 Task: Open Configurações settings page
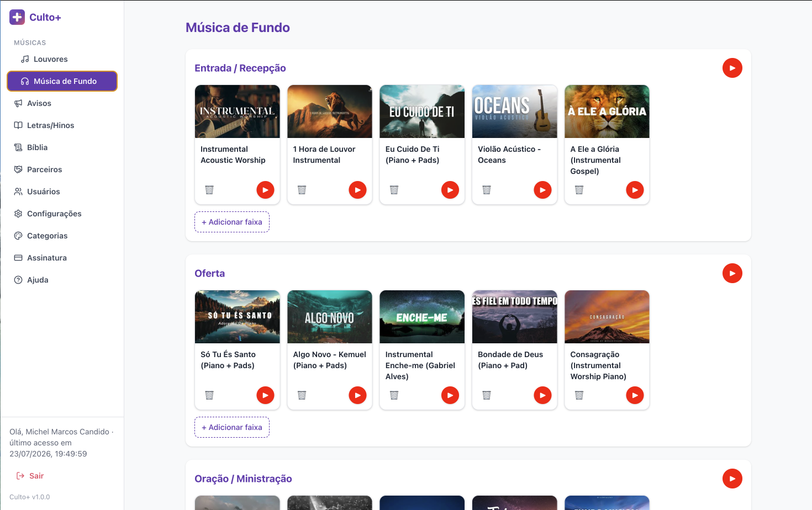tap(62, 214)
